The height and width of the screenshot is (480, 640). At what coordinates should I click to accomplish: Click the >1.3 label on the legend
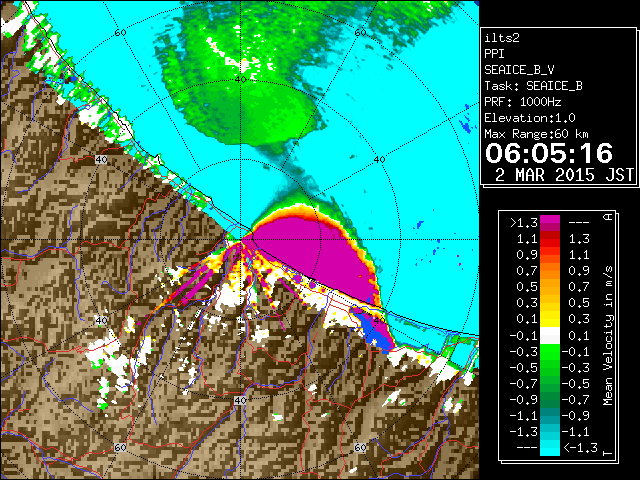pyautogui.click(x=524, y=223)
